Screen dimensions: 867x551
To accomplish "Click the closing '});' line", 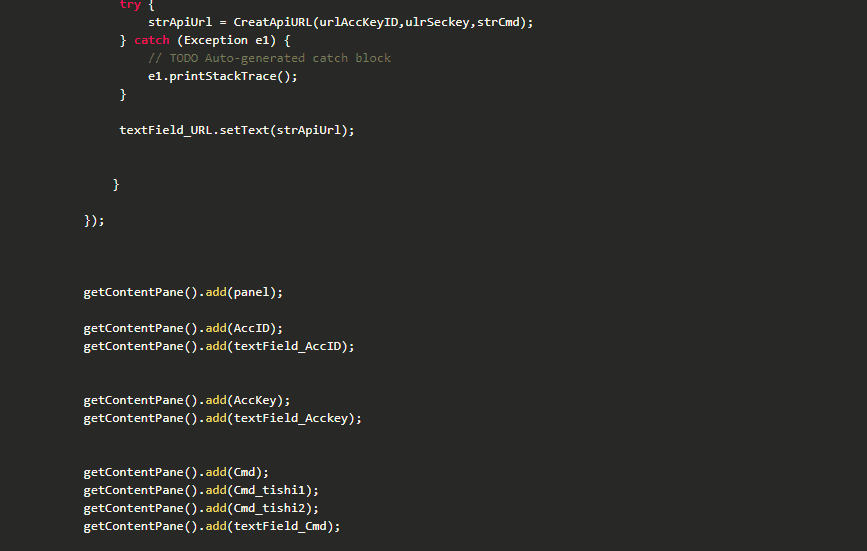I will [94, 221].
